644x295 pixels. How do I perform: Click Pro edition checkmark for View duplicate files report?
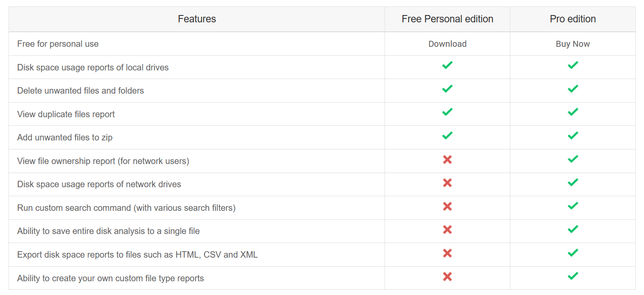click(572, 112)
